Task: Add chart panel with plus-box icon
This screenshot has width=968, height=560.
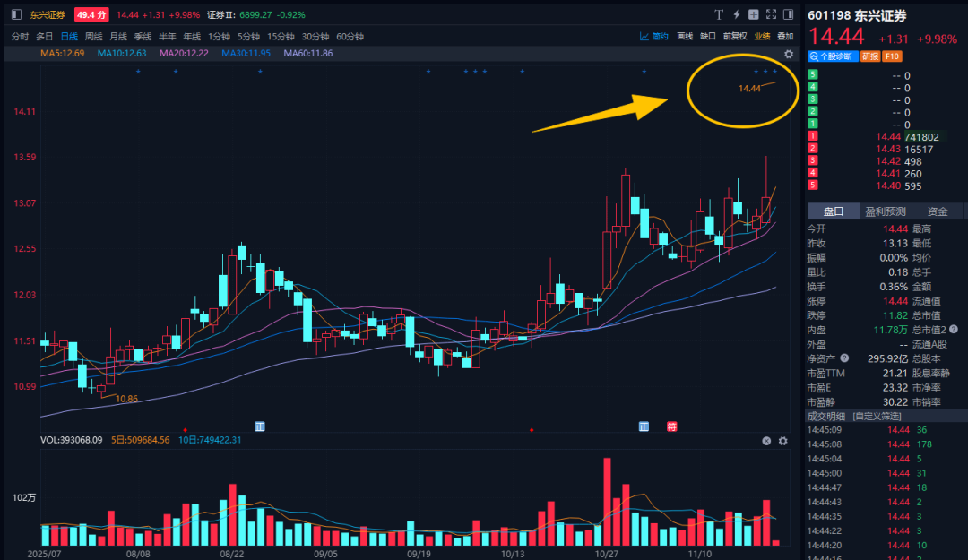Action: (x=754, y=14)
